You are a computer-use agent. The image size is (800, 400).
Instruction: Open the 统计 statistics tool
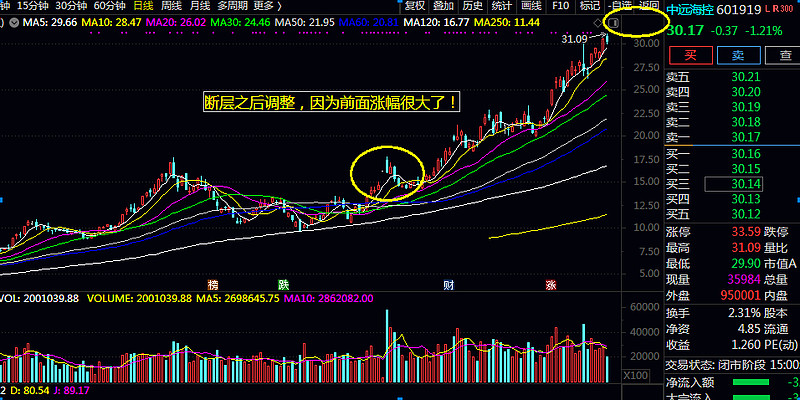click(x=502, y=6)
